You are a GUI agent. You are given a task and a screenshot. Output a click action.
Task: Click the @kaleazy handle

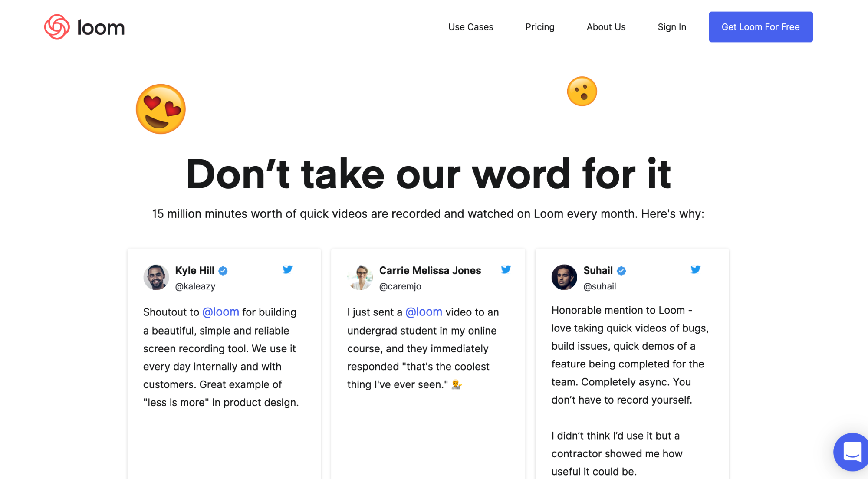195,286
